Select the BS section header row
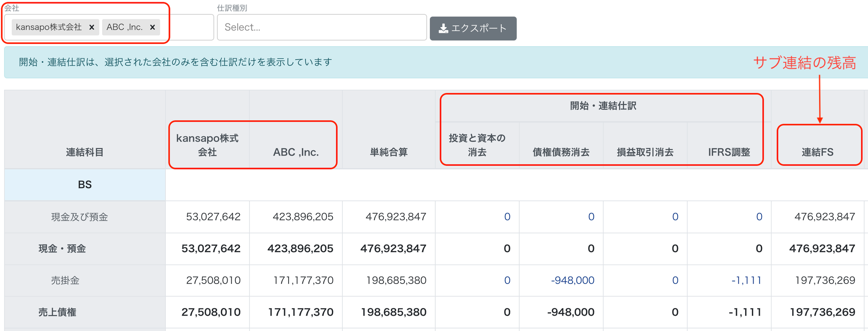This screenshot has width=868, height=331. click(x=85, y=185)
